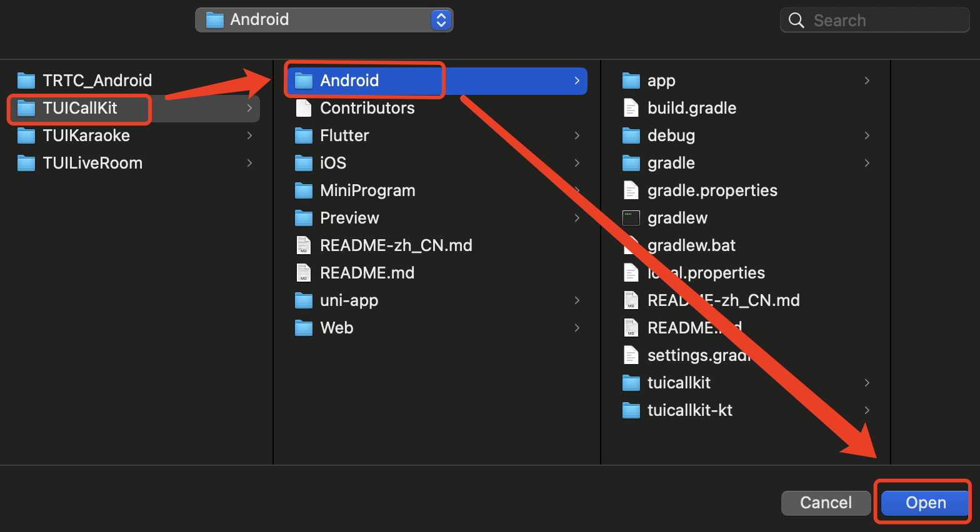The image size is (980, 532).
Task: Expand TUICallKit folder chevron
Action: coord(249,108)
